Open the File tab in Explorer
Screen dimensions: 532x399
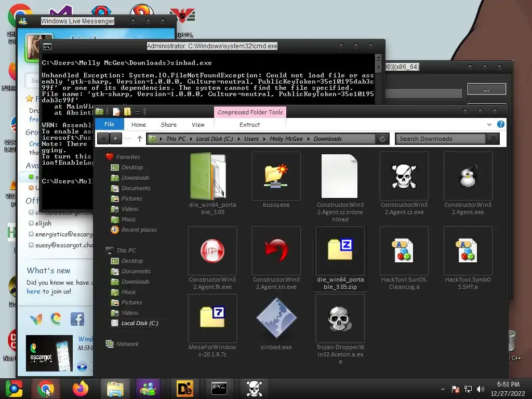click(109, 124)
